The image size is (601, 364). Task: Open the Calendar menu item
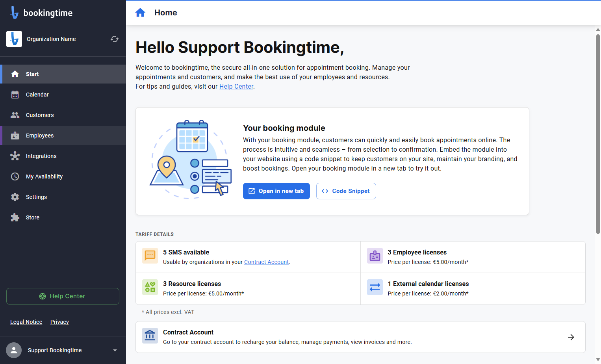63,95
